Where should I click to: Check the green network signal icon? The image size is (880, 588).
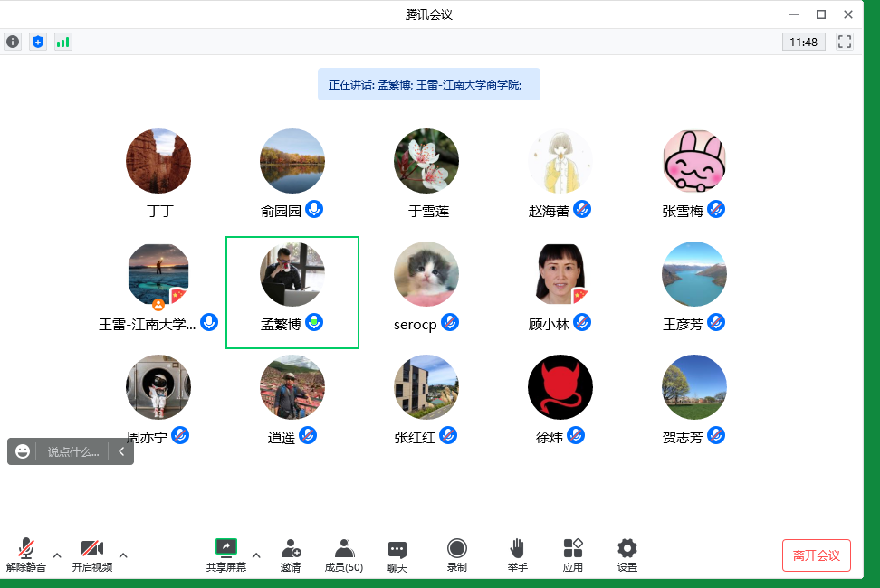pos(62,42)
